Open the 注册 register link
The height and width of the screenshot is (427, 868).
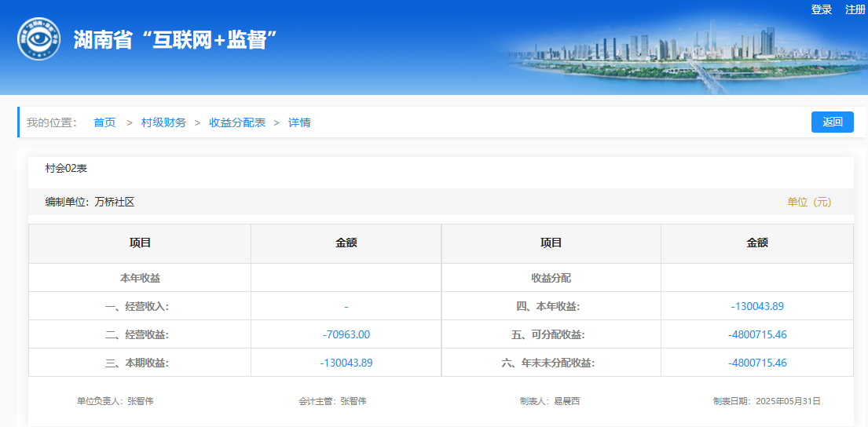point(855,9)
